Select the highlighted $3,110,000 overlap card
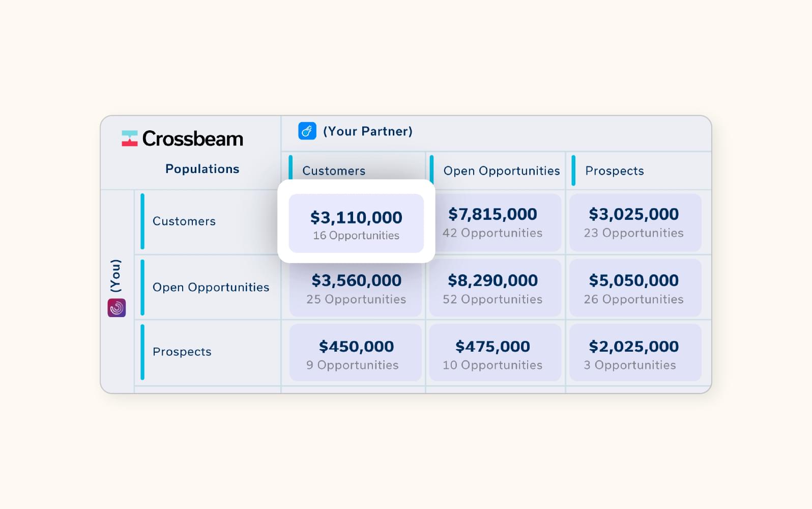Viewport: 812px width, 509px height. coord(356,222)
